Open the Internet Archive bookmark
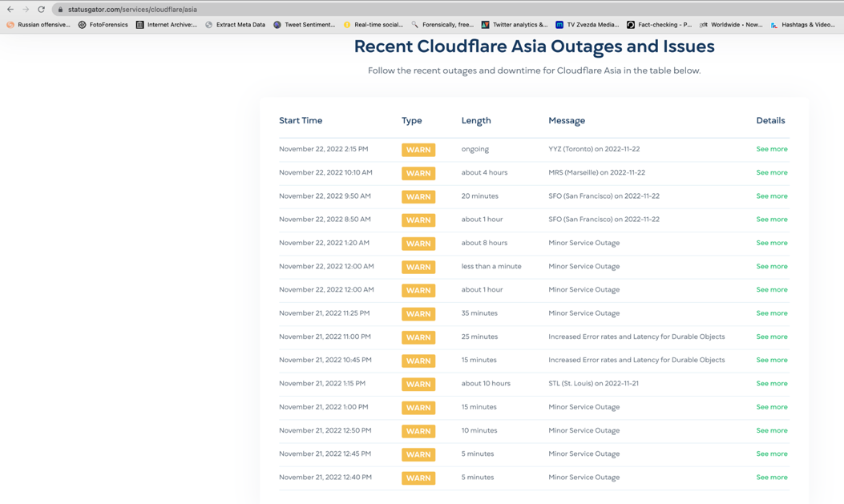The width and height of the screenshot is (844, 504). pyautogui.click(x=167, y=25)
